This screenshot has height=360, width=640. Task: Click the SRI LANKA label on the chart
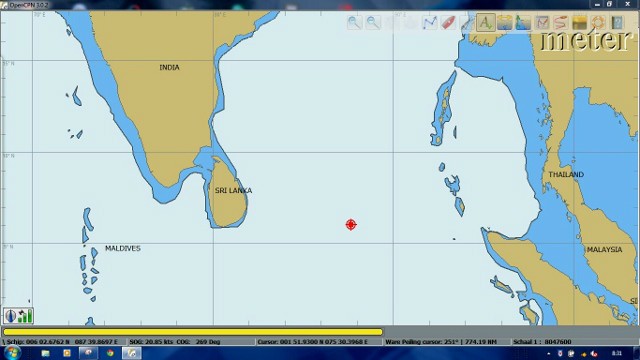pos(233,191)
